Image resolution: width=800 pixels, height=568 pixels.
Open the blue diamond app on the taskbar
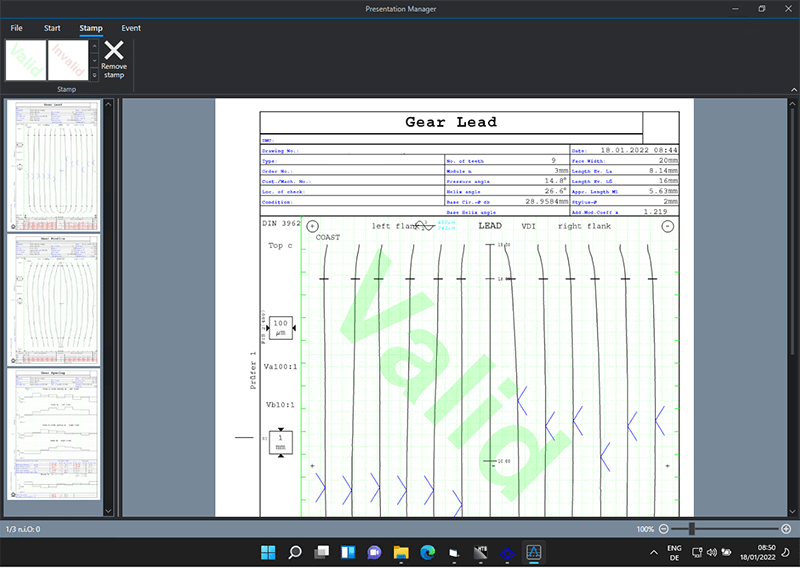507,552
